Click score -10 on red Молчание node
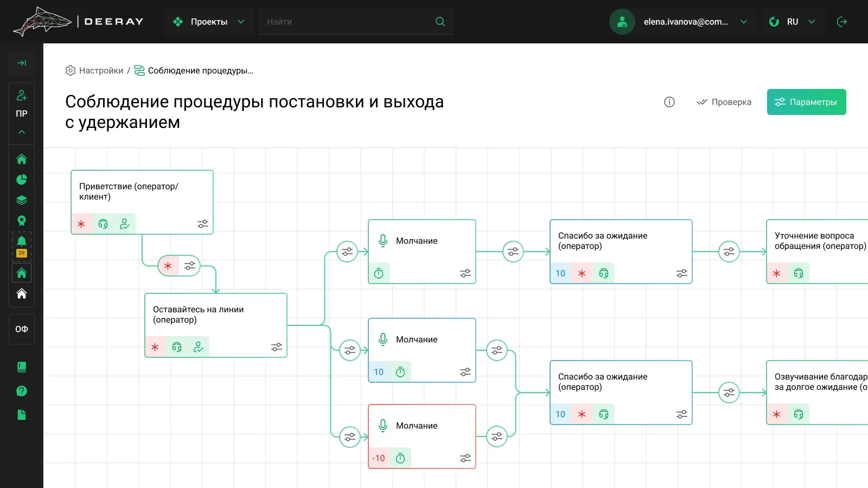The image size is (868, 488). coord(379,458)
